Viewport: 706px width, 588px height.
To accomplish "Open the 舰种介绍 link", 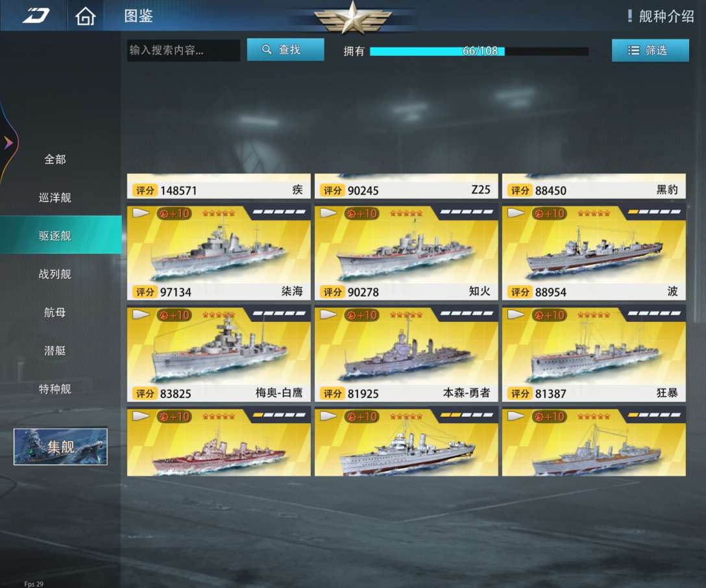I will pyautogui.click(x=666, y=16).
